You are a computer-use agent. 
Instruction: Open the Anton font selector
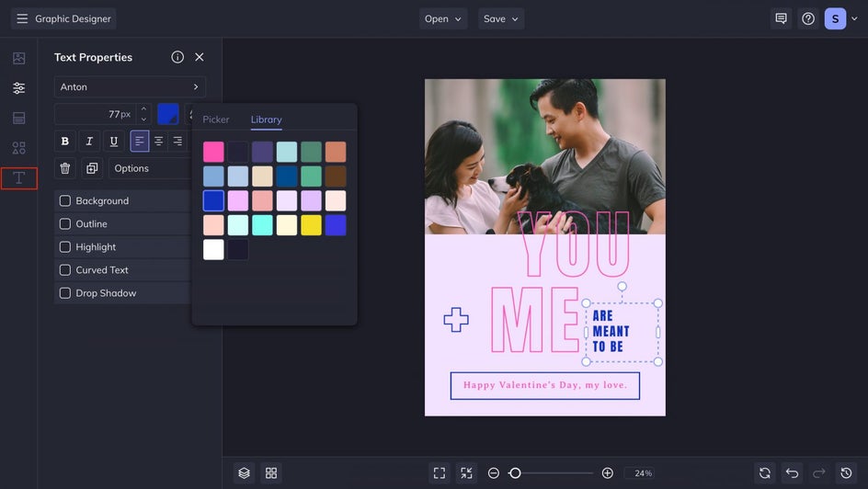[x=129, y=87]
